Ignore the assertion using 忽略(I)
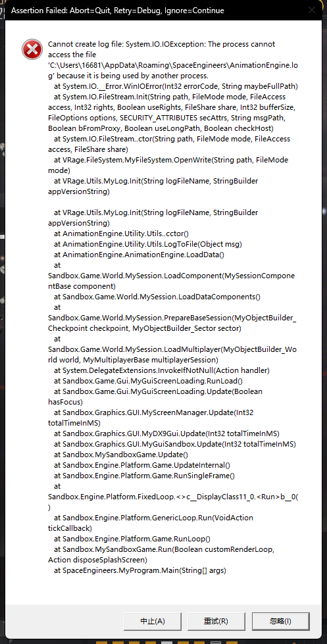 pos(280,621)
